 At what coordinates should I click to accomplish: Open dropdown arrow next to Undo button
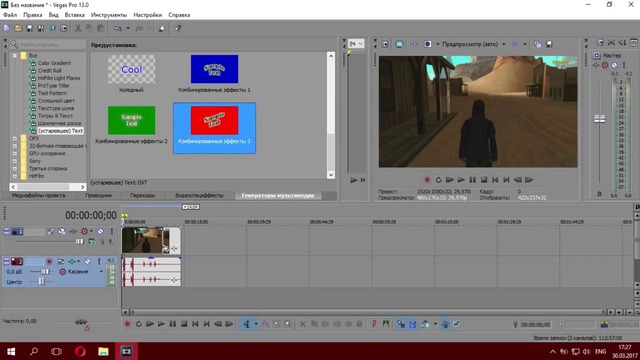point(128,28)
